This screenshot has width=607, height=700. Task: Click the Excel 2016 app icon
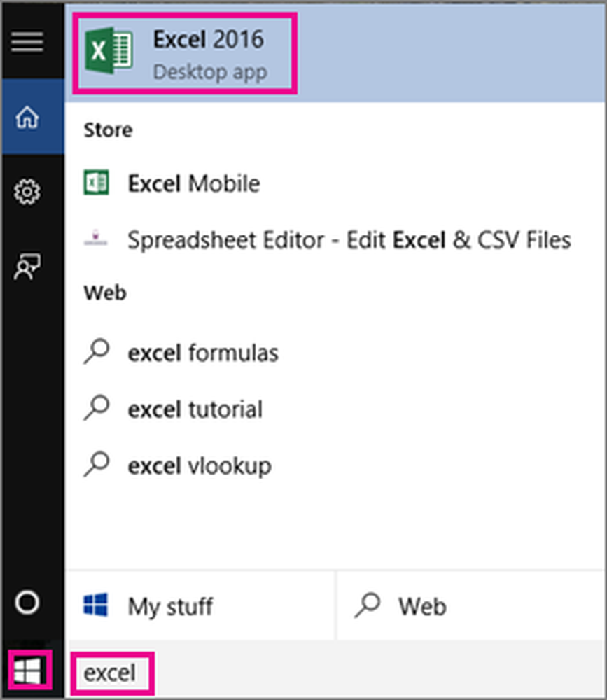[x=109, y=52]
